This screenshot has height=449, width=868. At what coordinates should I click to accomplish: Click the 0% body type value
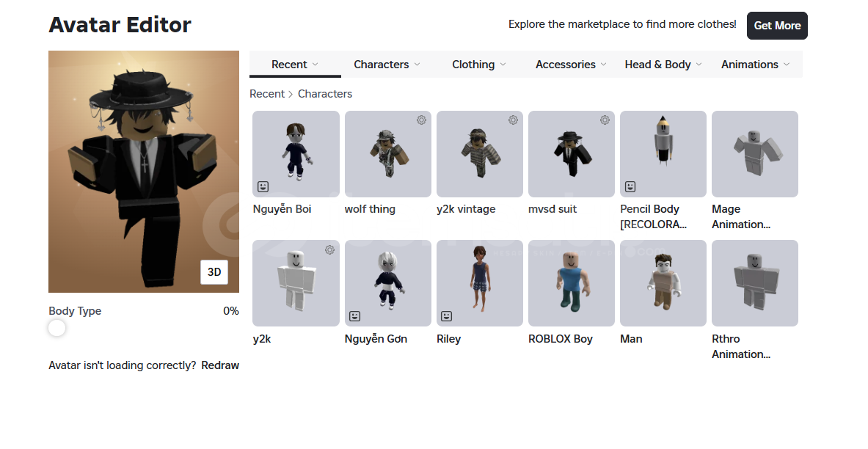tap(231, 311)
